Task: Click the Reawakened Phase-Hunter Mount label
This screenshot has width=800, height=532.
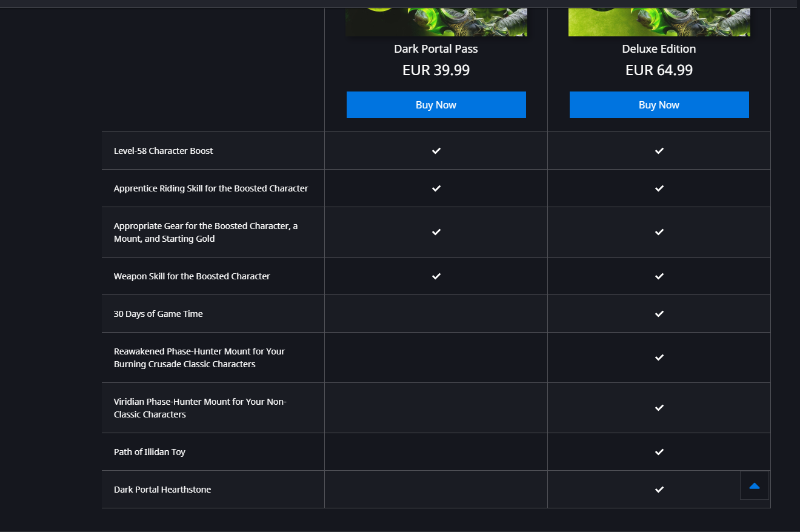Action: coord(199,357)
